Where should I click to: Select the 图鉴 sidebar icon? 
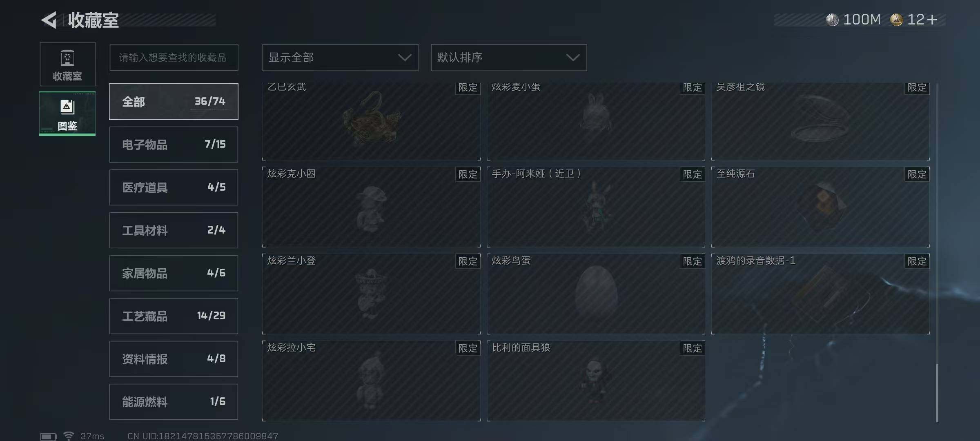67,114
